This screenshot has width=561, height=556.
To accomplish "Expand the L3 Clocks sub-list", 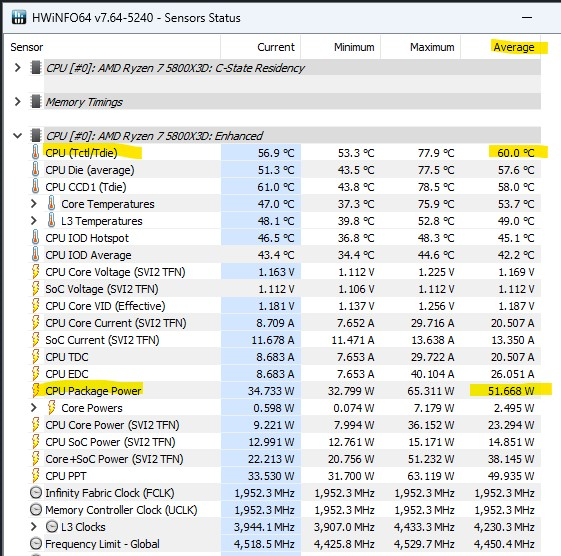I will click(34, 527).
